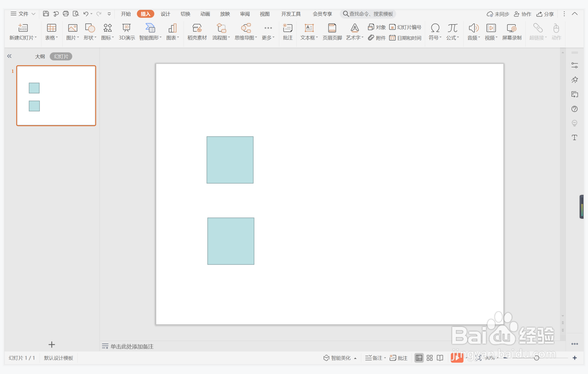Collapse the ribbon with chevron

coord(575,14)
